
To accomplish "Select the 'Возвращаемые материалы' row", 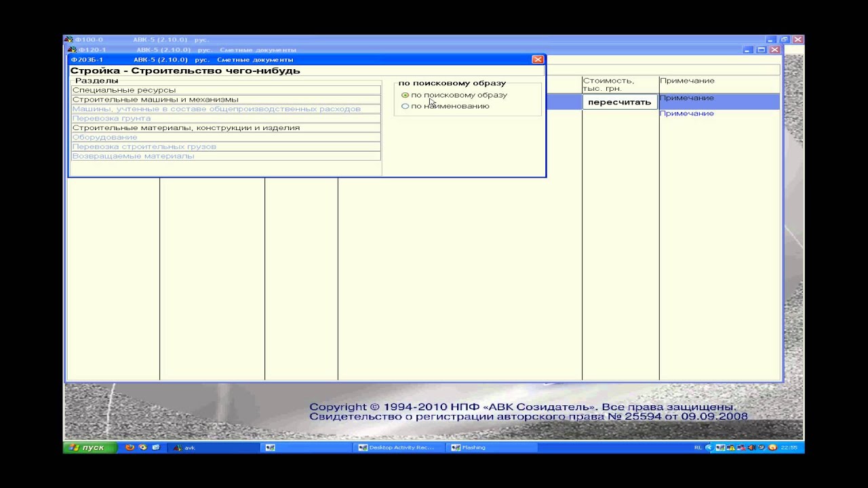I will [226, 157].
